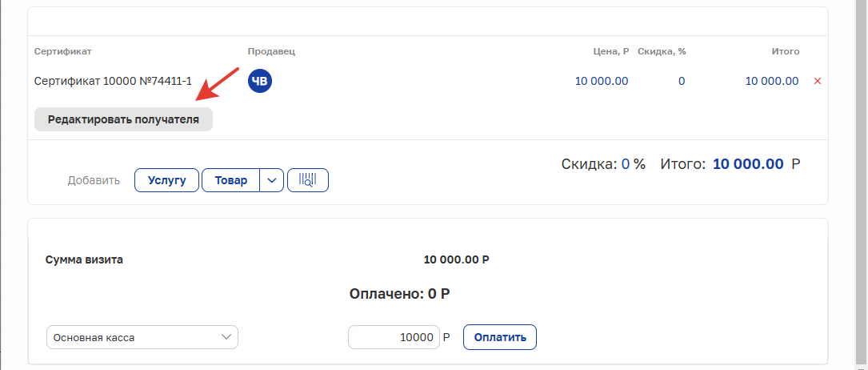Image resolution: width=868 pixels, height=370 pixels.
Task: Click the vertical scrollbar on the right edge
Action: tap(862, 185)
